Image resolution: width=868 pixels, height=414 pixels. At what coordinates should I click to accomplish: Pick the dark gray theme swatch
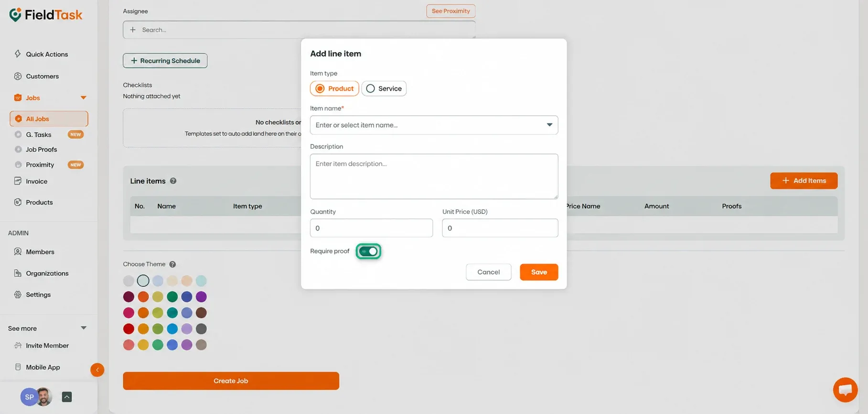[201, 329]
